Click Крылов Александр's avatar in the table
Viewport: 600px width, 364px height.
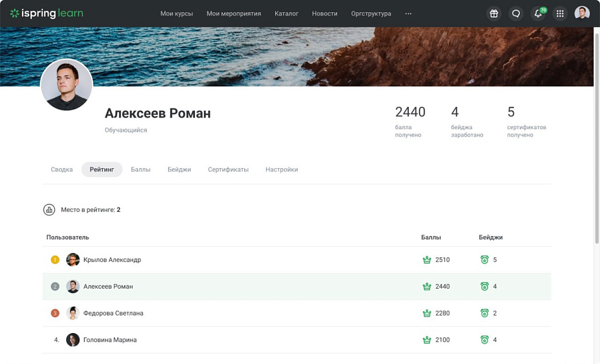(73, 259)
